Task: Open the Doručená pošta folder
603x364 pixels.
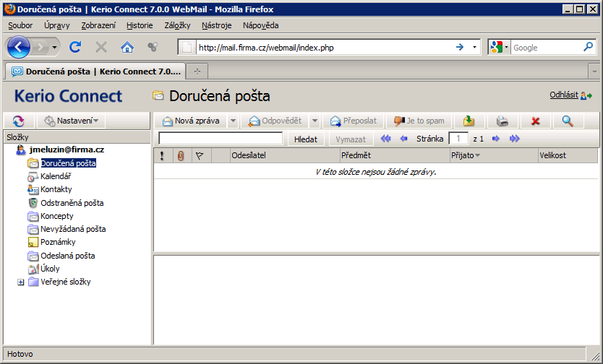Action: [x=69, y=163]
